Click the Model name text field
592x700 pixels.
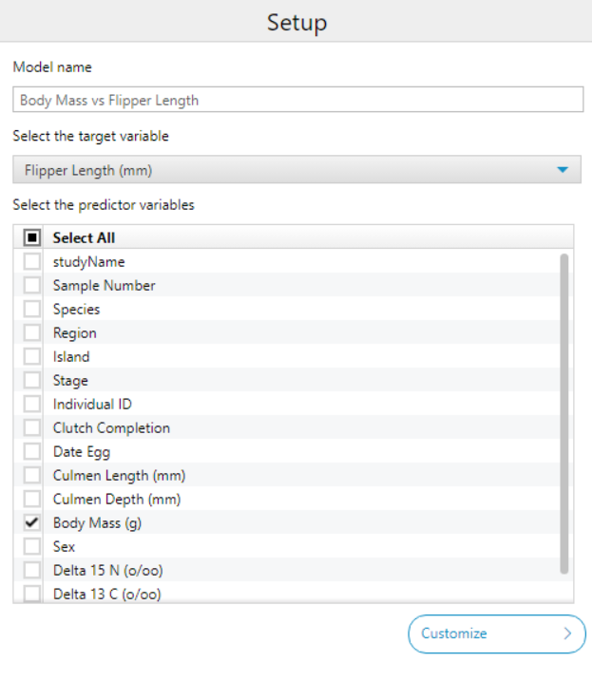click(x=297, y=100)
